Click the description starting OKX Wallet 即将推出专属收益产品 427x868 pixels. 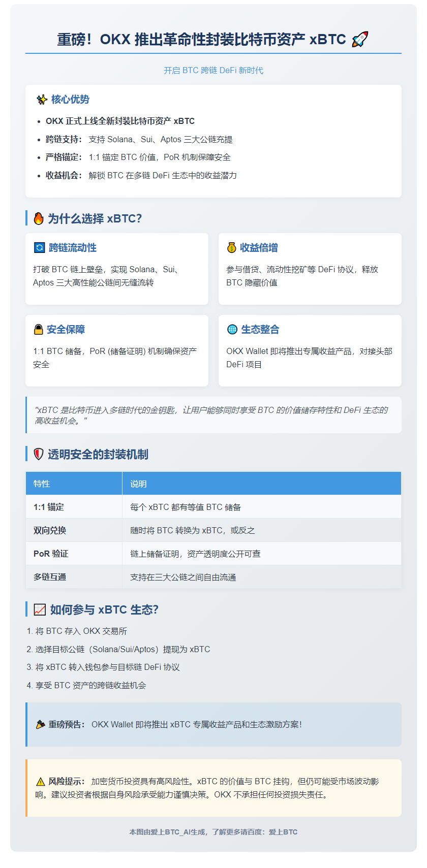click(309, 358)
